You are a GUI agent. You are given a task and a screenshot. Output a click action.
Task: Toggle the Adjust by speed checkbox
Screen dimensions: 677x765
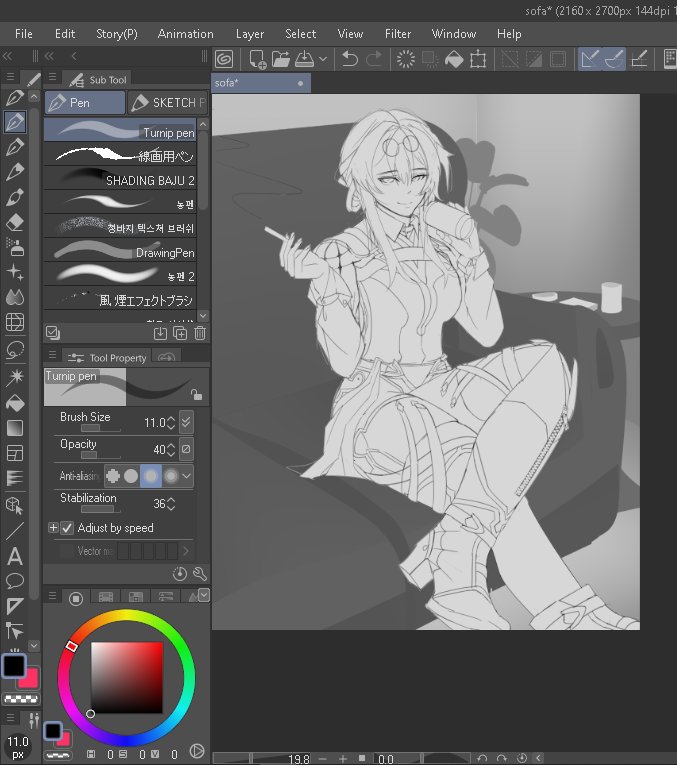point(67,528)
